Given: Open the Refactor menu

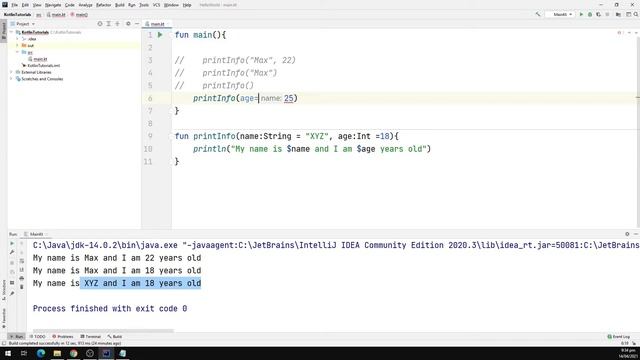Looking at the screenshot, I should [103, 5].
